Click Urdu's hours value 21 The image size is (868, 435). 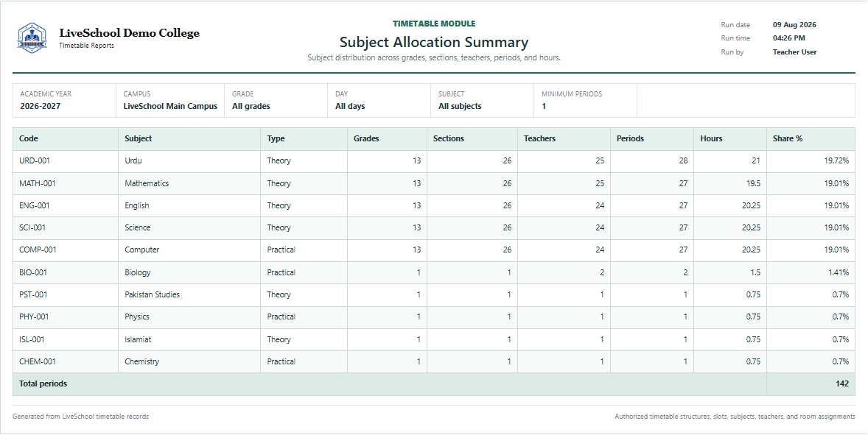tap(755, 161)
